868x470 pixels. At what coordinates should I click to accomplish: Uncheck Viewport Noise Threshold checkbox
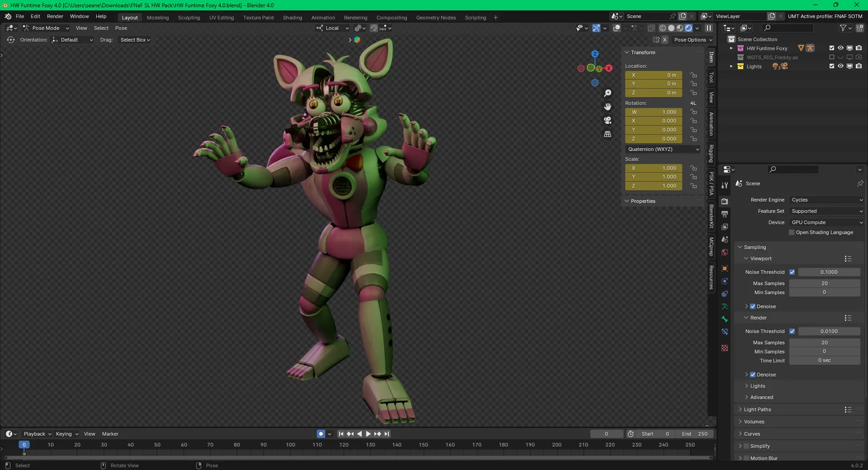point(792,272)
